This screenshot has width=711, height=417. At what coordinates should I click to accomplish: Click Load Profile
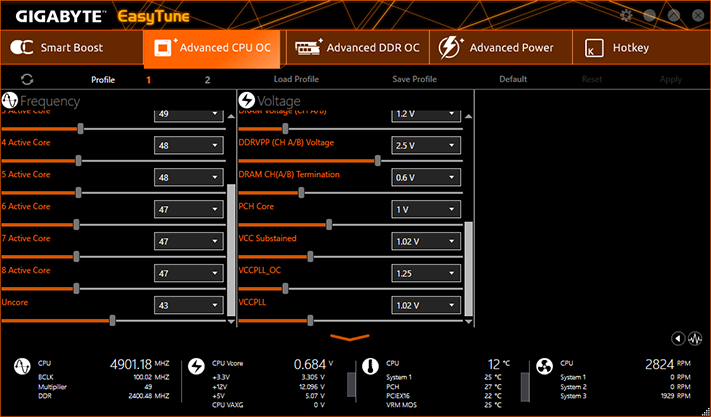point(296,79)
